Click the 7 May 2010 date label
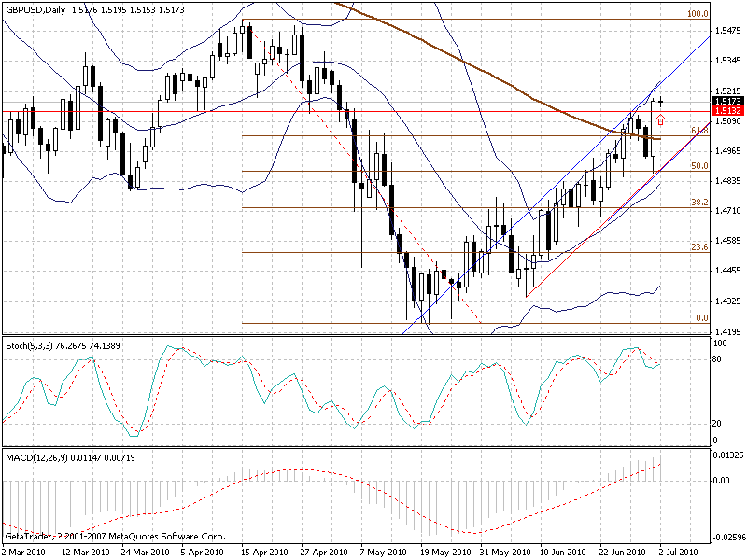The image size is (747, 560). tap(384, 553)
